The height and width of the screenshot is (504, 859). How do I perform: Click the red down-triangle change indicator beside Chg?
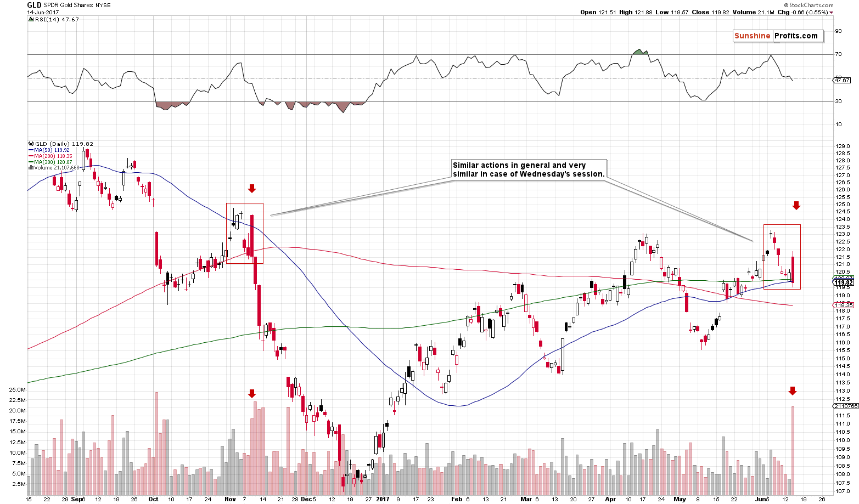(832, 13)
